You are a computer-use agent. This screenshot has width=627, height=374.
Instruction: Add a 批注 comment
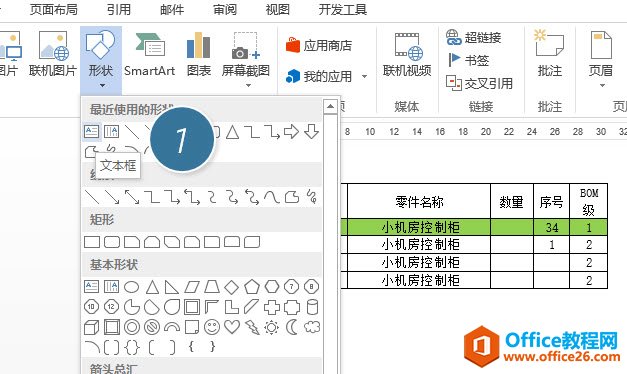(550, 54)
